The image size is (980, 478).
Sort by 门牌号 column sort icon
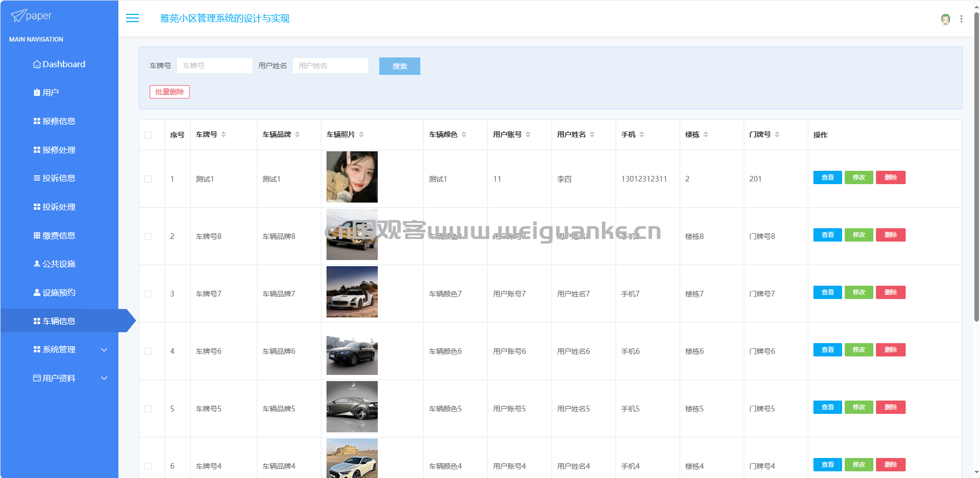click(777, 134)
